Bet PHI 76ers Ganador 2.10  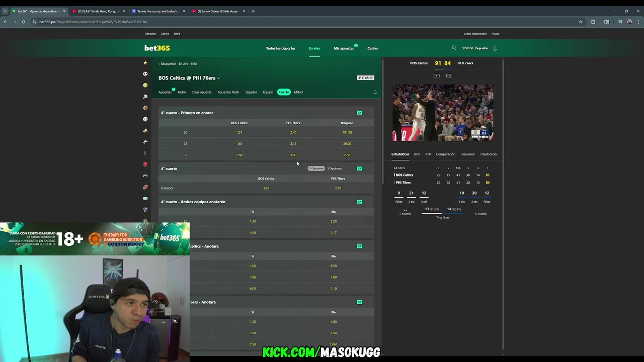click(338, 188)
